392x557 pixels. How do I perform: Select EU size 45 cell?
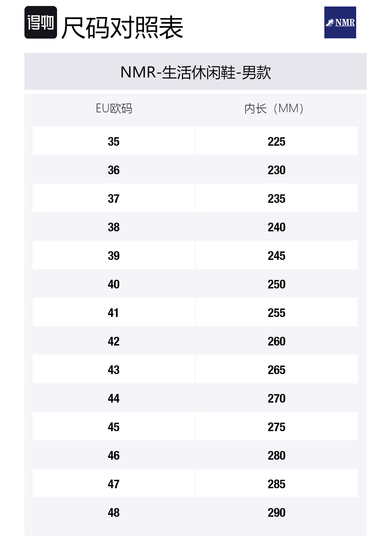click(x=114, y=427)
